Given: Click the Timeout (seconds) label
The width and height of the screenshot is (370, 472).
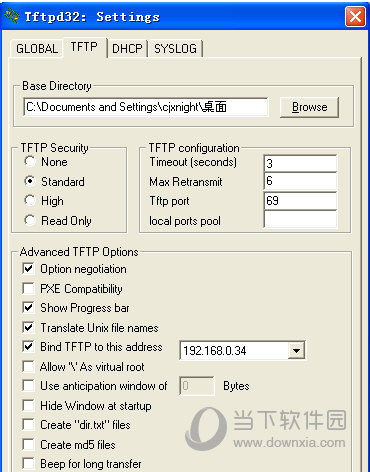Looking at the screenshot, I should (x=193, y=162).
